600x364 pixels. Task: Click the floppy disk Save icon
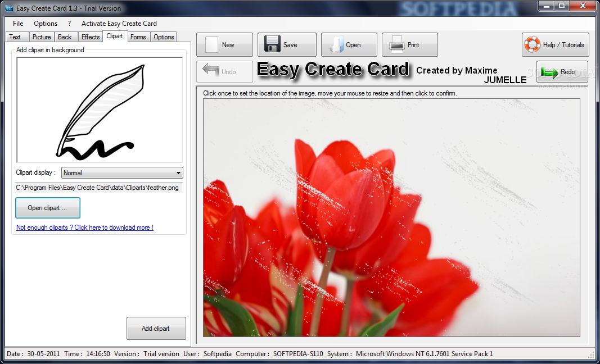click(x=272, y=44)
